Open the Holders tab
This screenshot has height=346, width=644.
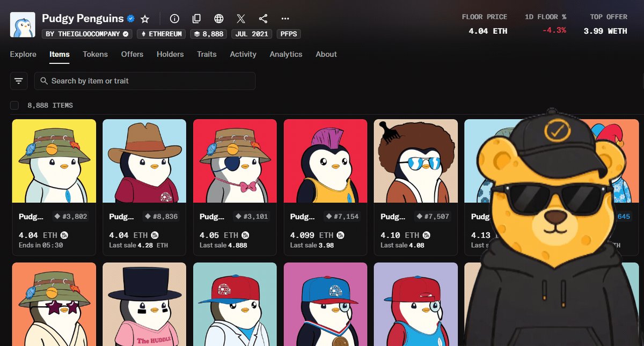click(170, 54)
